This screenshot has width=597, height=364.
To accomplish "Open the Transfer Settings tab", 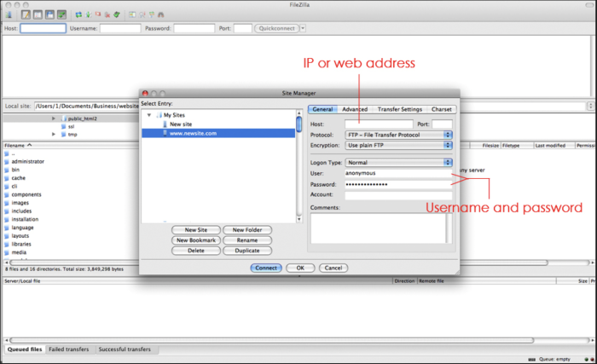I will coord(399,109).
